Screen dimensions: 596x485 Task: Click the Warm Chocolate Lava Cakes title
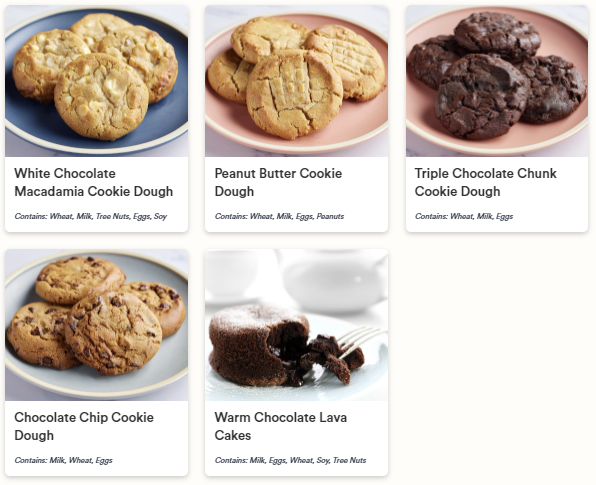281,426
